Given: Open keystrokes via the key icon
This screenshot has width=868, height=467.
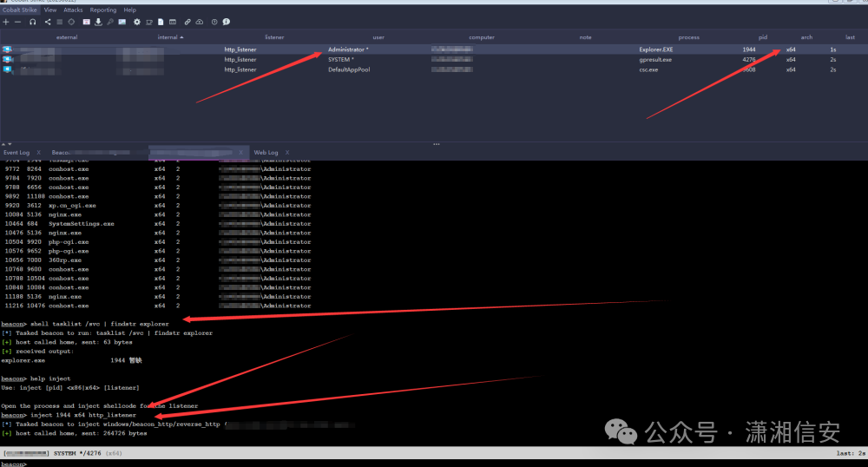Looking at the screenshot, I should (x=110, y=22).
